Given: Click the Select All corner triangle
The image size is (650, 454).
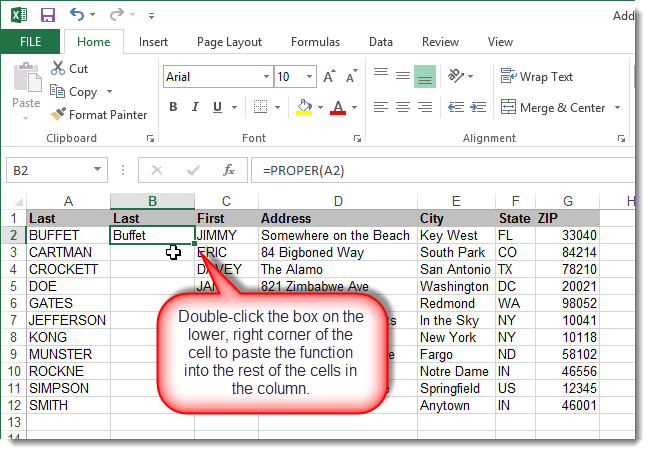Looking at the screenshot, I should tap(18, 202).
